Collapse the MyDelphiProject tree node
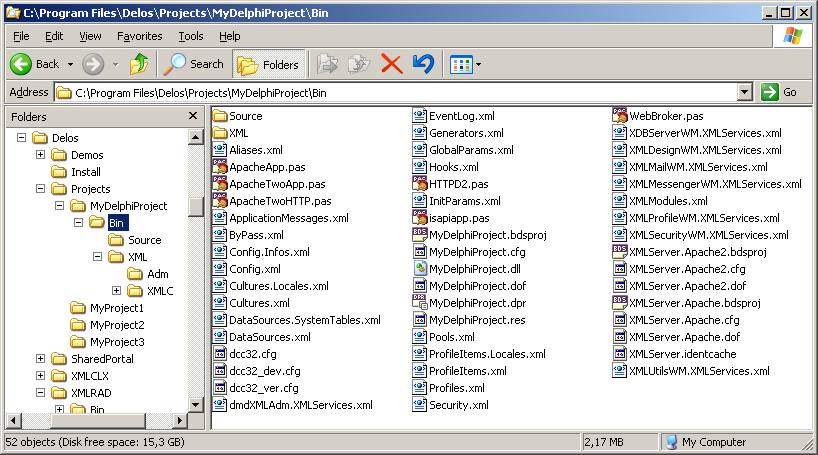Image resolution: width=818 pixels, height=455 pixels. click(x=60, y=206)
